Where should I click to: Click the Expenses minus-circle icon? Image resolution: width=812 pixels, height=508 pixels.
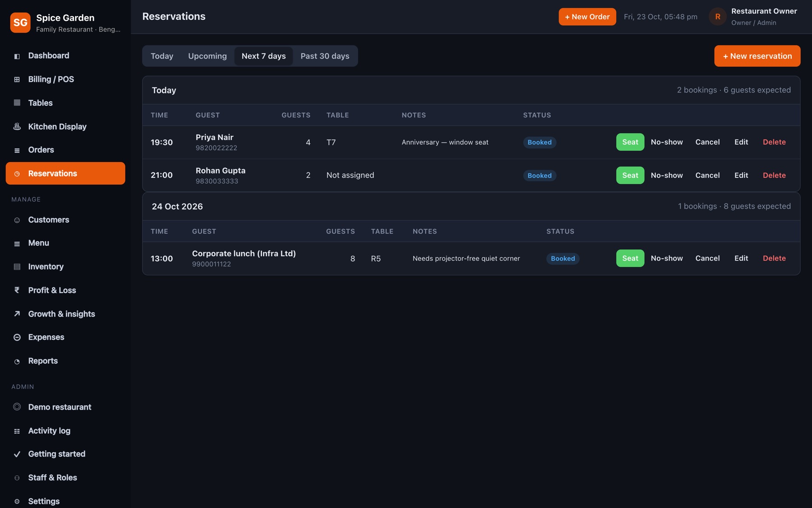click(x=17, y=337)
